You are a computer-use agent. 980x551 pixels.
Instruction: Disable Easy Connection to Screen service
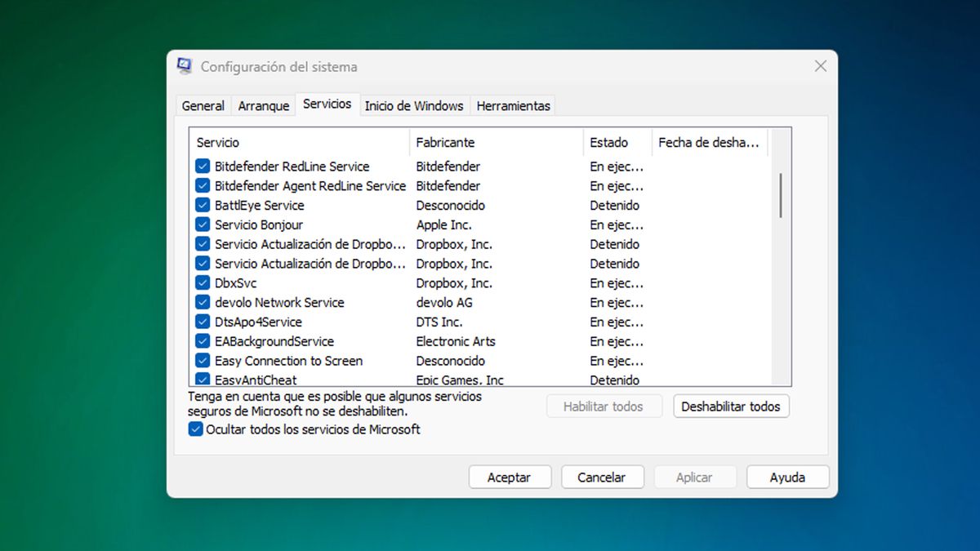(203, 360)
